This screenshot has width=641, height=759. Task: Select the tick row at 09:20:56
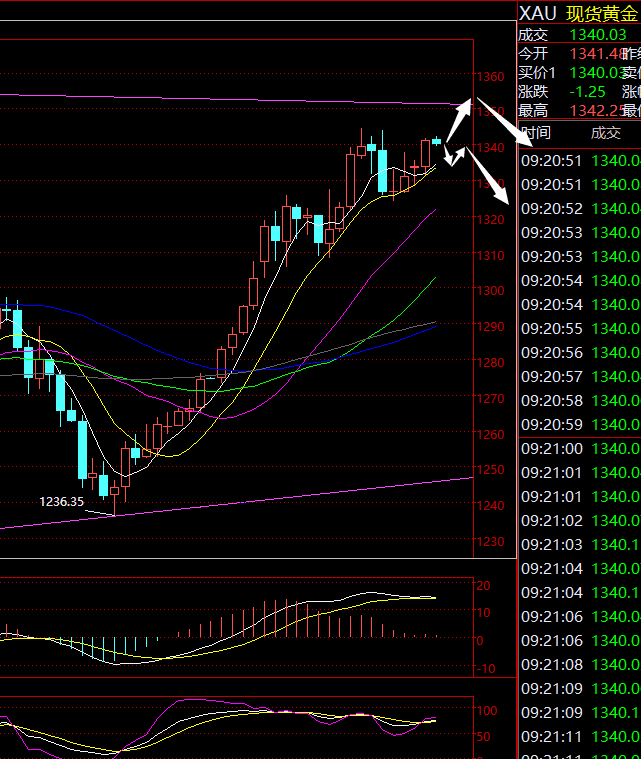coord(580,353)
